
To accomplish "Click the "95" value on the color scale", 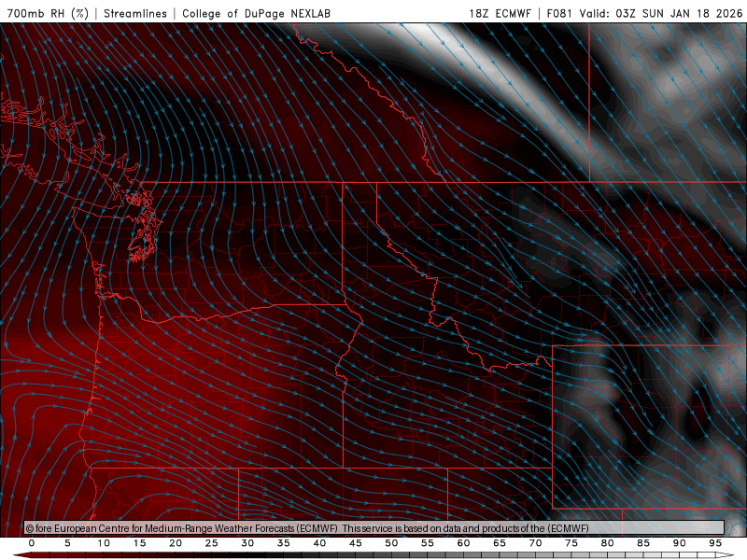I will [x=715, y=543].
